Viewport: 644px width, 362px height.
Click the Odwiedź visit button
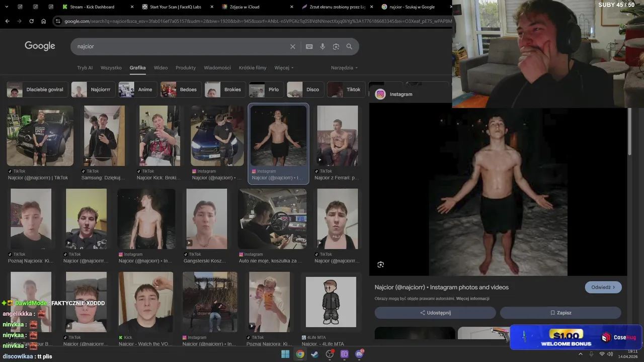(x=603, y=287)
